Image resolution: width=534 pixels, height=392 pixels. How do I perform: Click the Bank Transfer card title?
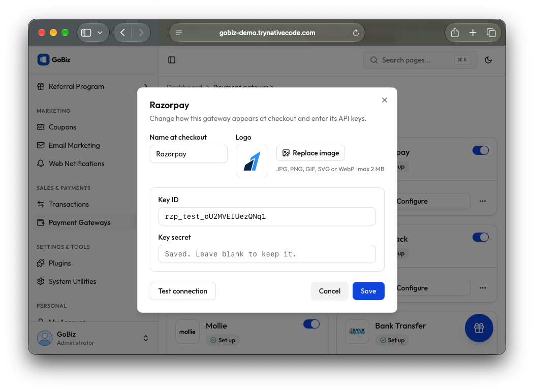(x=400, y=326)
